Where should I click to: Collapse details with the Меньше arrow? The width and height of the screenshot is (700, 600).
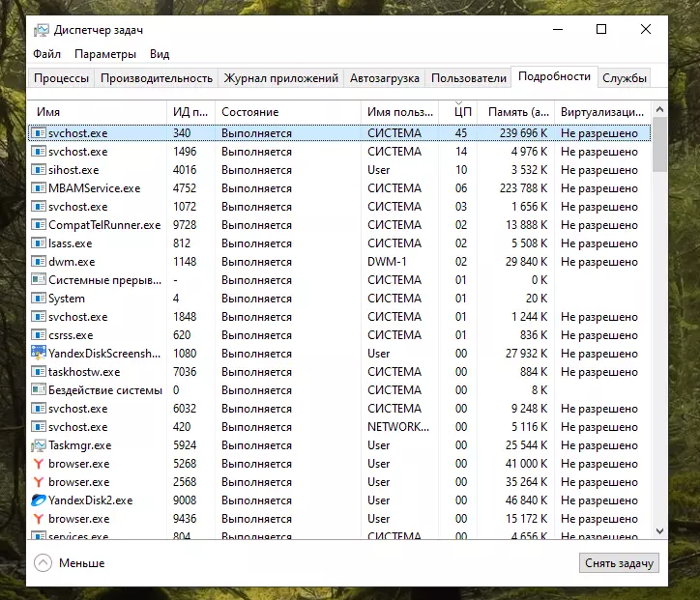point(43,563)
